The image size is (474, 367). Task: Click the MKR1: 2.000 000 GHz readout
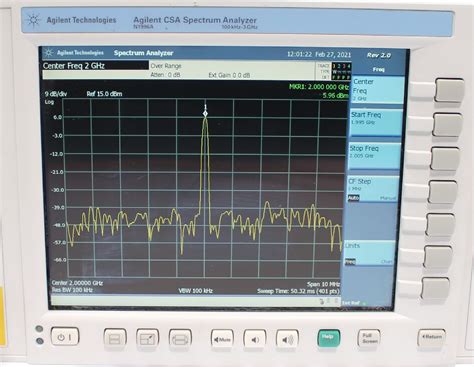[319, 87]
